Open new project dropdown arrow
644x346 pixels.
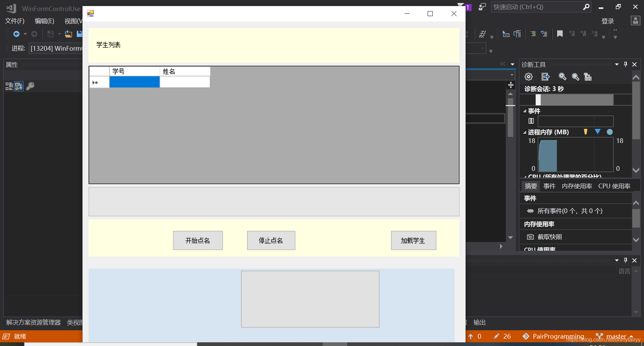(x=59, y=34)
